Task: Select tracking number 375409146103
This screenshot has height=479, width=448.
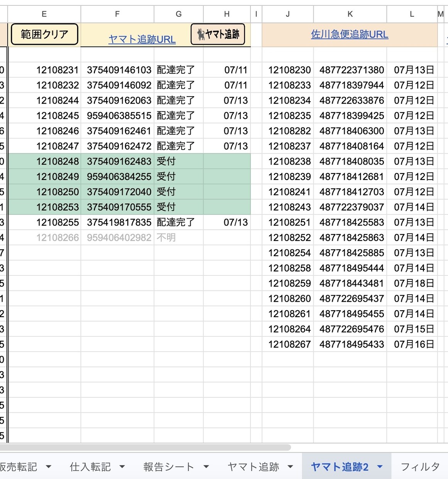Action: tap(117, 70)
